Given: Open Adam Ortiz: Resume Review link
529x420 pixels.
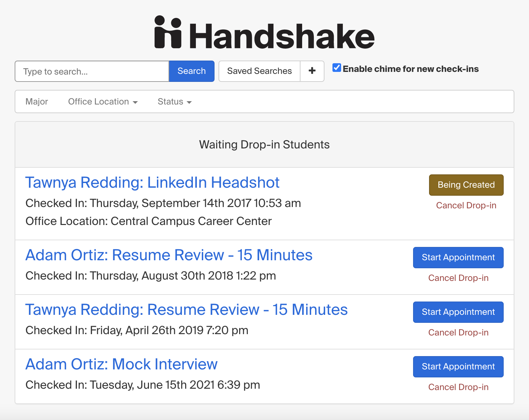Looking at the screenshot, I should click(x=169, y=255).
